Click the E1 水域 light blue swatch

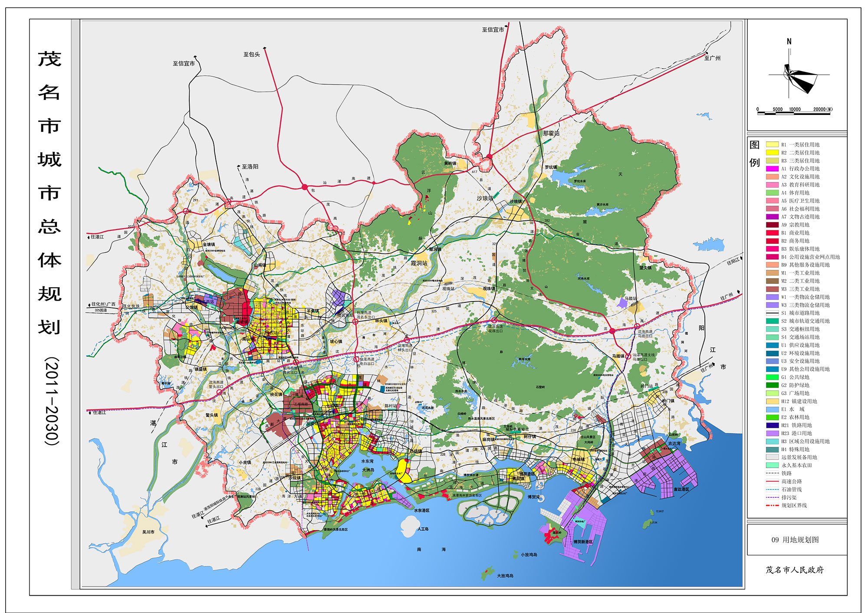(x=772, y=409)
